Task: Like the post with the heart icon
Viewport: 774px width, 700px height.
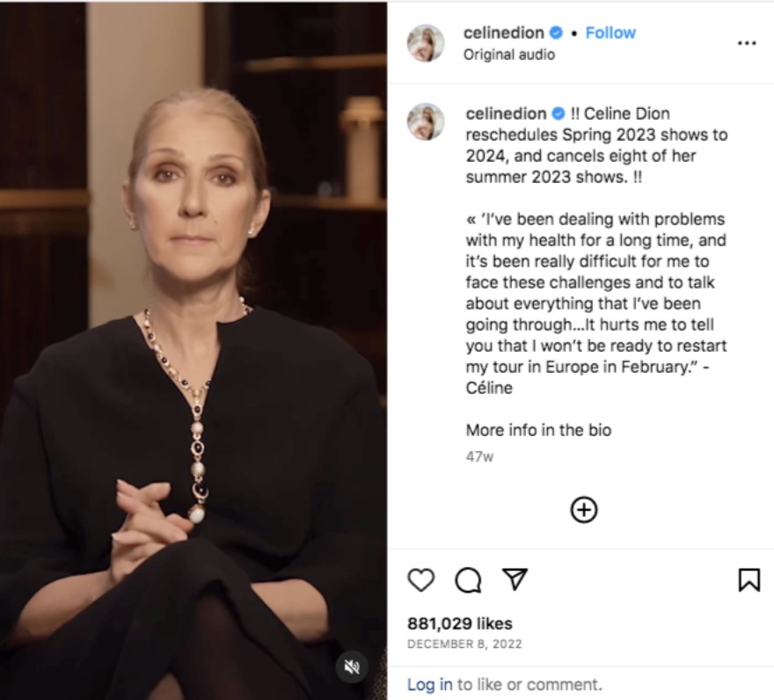Action: [421, 580]
